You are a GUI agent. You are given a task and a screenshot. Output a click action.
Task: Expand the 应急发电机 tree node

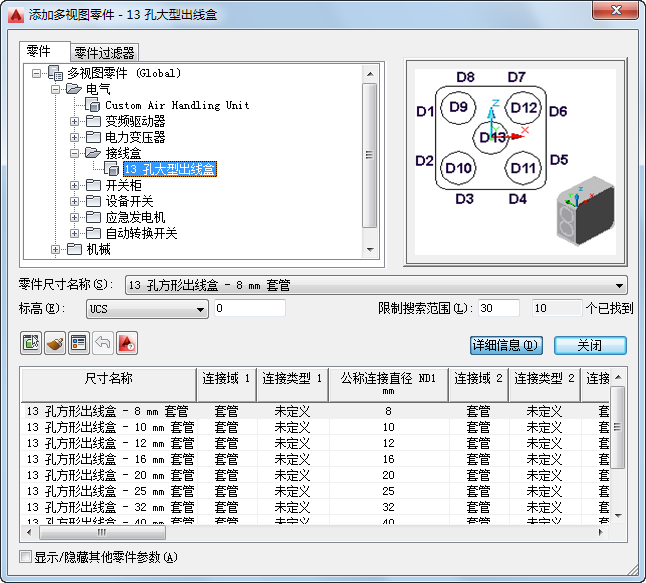(74, 218)
